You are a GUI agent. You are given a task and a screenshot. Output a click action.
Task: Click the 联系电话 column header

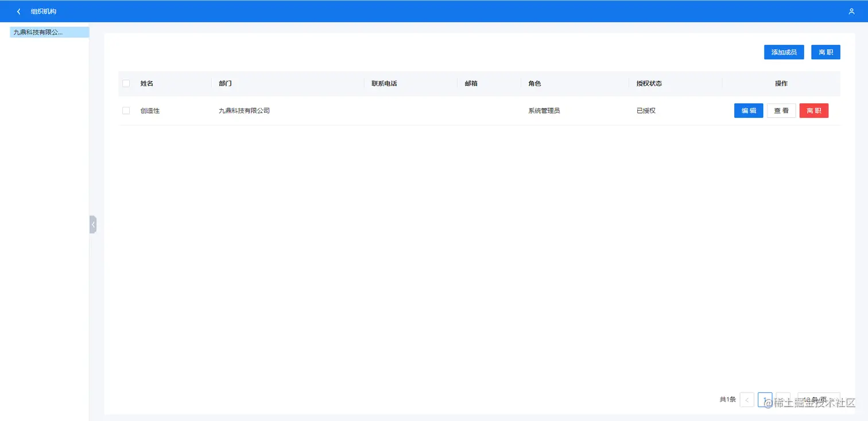(384, 83)
